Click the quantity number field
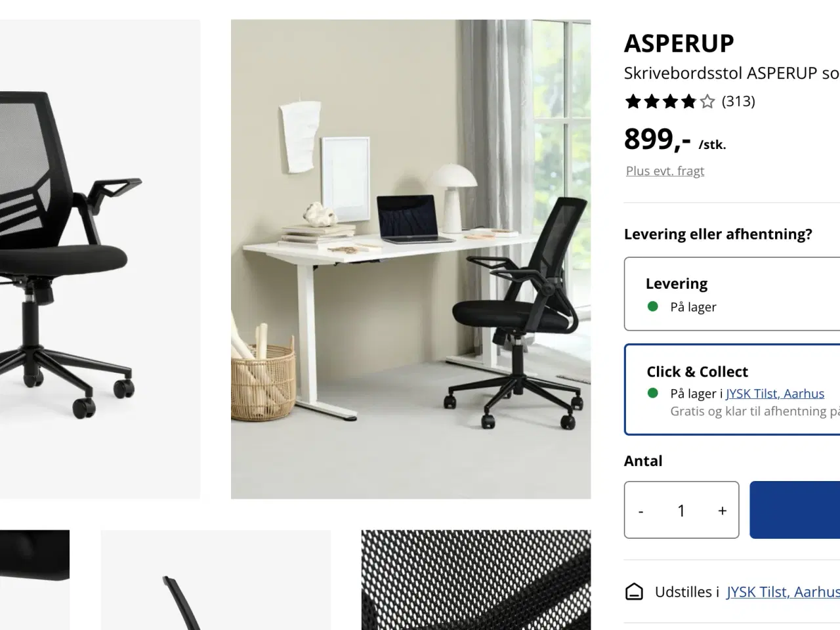This screenshot has width=840, height=630. point(681,511)
